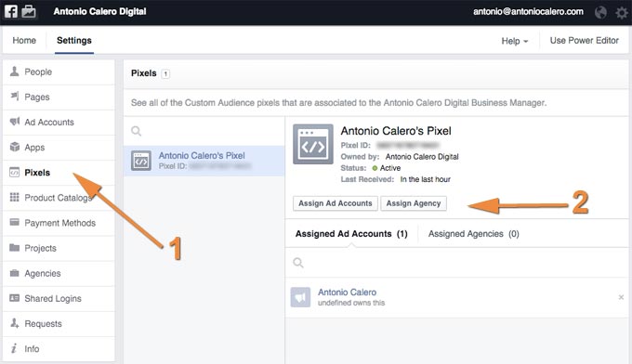Expand the Help dropdown

pyautogui.click(x=514, y=41)
